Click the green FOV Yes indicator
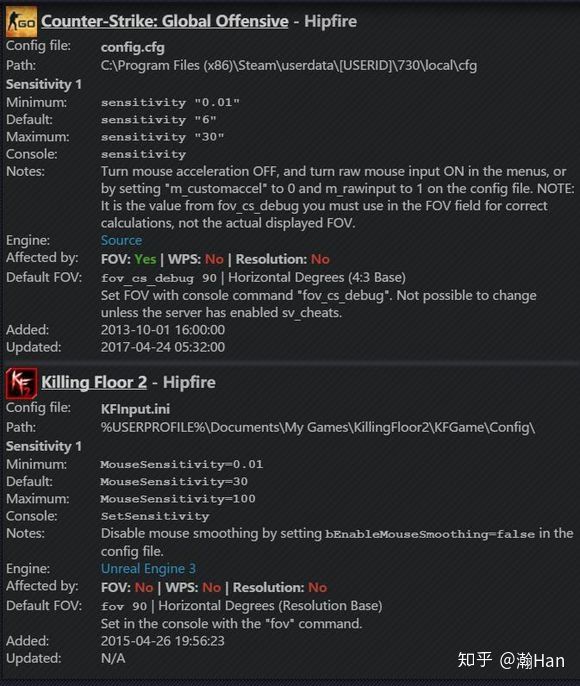 pyautogui.click(x=145, y=259)
